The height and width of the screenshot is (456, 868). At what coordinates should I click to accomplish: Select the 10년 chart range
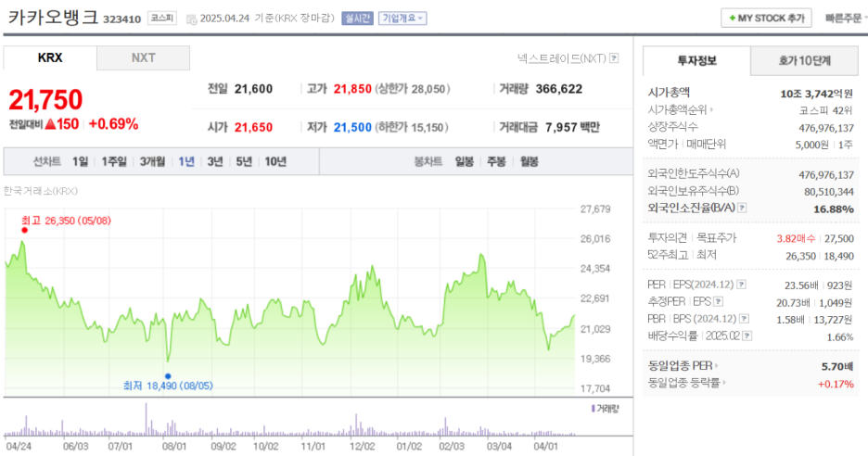pos(275,161)
